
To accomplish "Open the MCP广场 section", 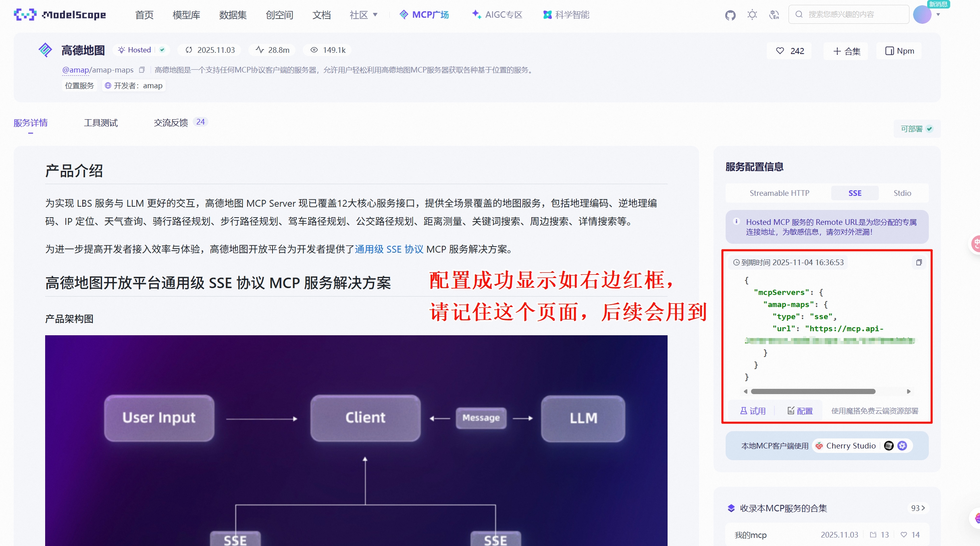I will 424,15.
